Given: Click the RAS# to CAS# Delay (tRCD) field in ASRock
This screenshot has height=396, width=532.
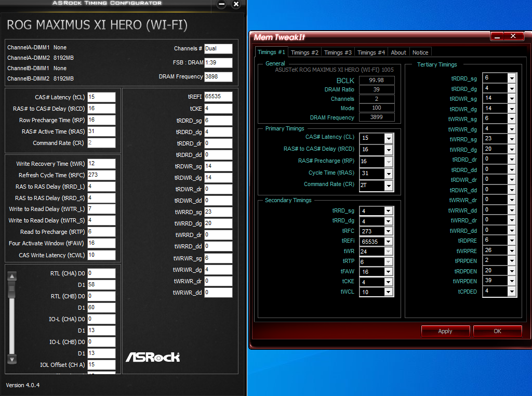Looking at the screenshot, I should click(101, 109).
